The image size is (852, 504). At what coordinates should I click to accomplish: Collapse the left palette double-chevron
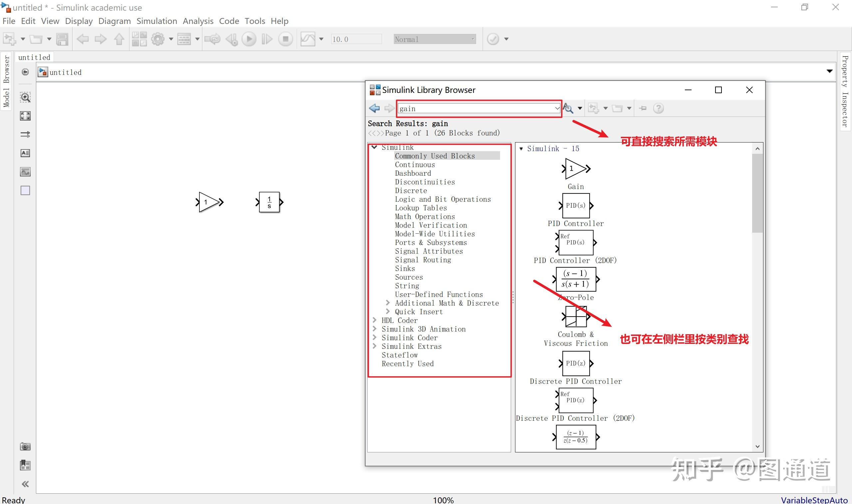tap(25, 484)
